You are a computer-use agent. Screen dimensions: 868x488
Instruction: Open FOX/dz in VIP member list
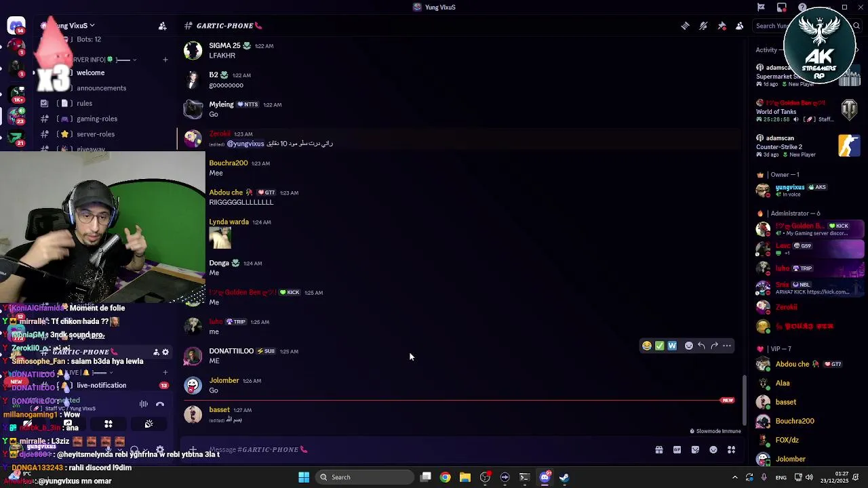coord(810,440)
